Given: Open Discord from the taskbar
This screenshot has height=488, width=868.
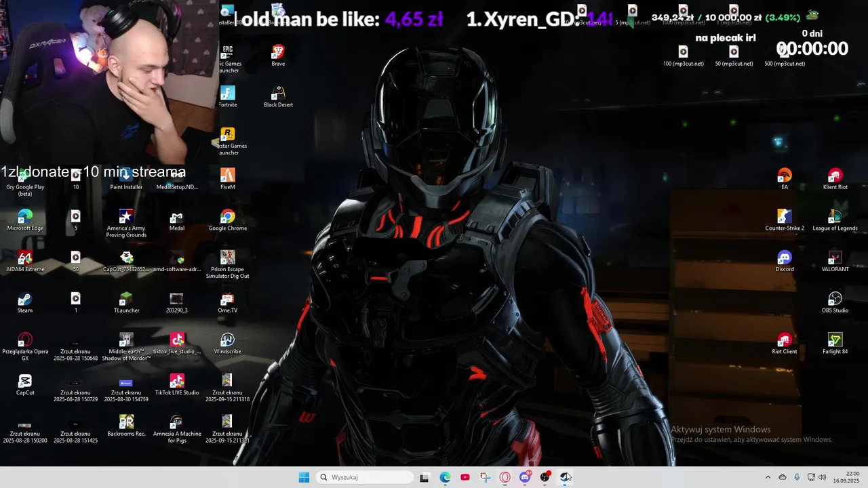Looking at the screenshot, I should (x=525, y=477).
